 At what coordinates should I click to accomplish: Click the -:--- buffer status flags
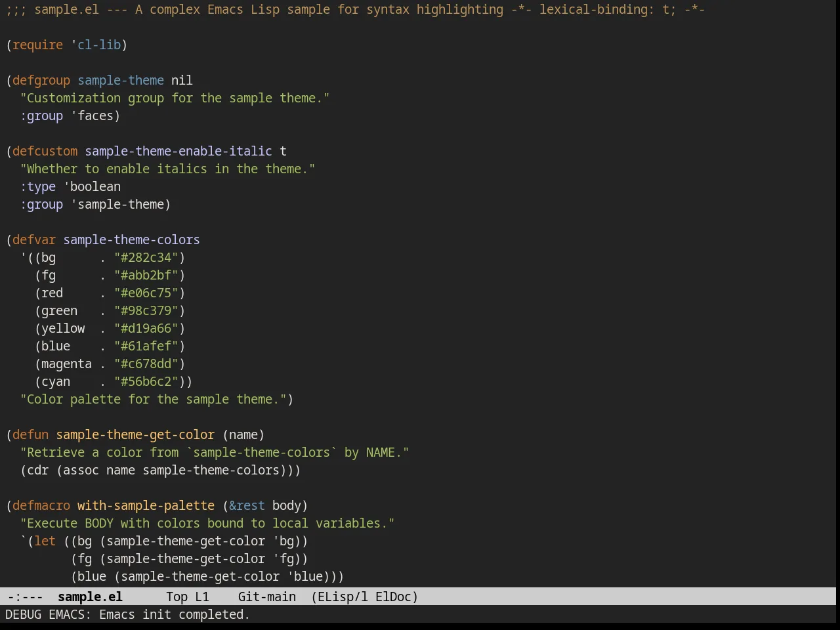click(25, 597)
